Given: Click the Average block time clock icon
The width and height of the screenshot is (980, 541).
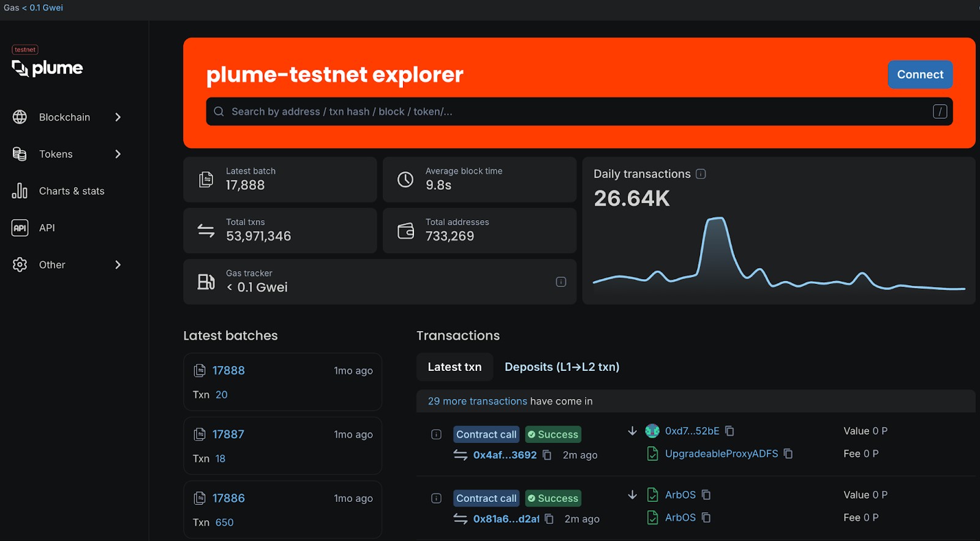Looking at the screenshot, I should click(x=405, y=179).
